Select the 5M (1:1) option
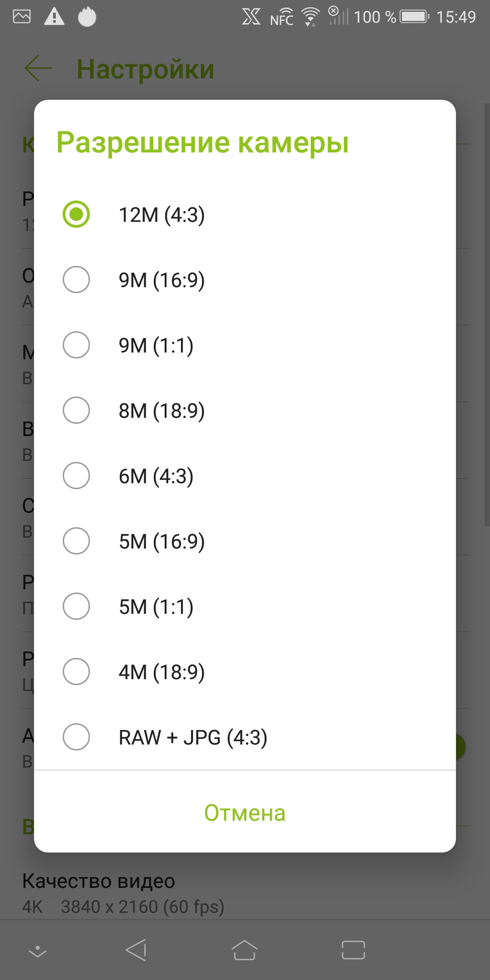 (76, 606)
